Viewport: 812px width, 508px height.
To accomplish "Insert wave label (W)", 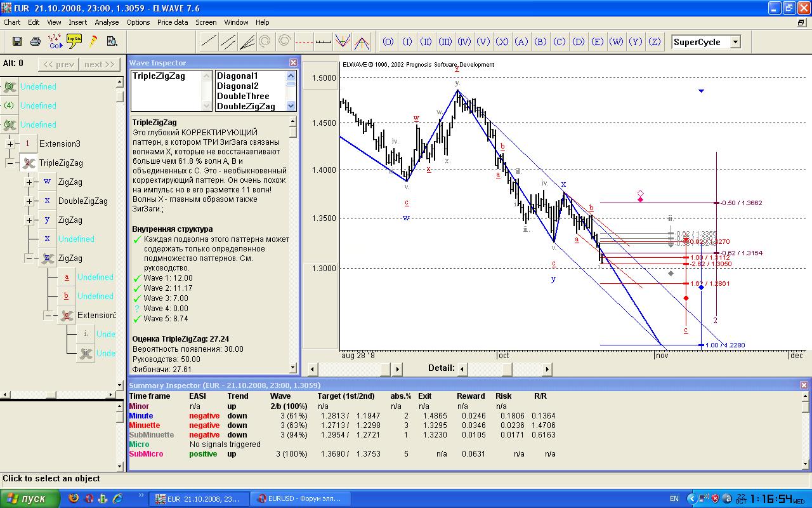I will pos(617,42).
